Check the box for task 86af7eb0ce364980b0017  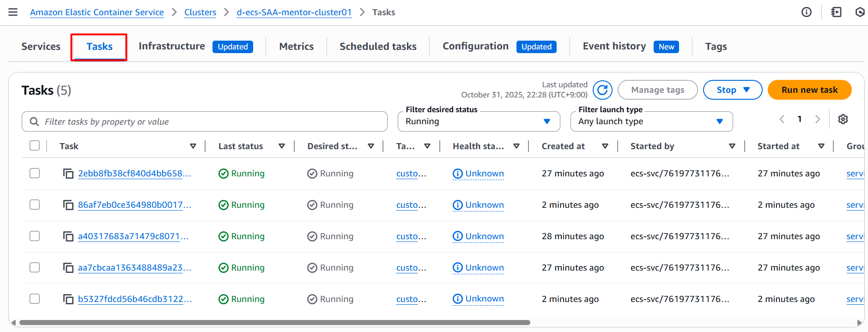35,205
